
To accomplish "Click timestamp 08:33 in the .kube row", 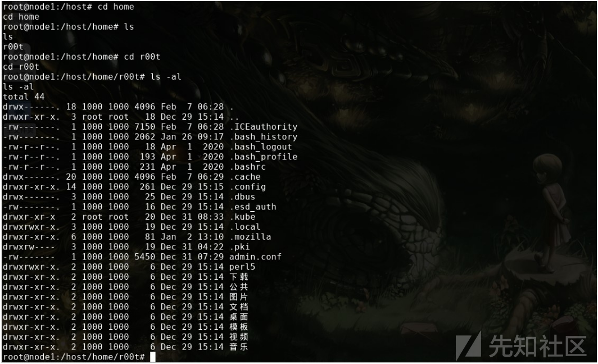I will coord(211,216).
